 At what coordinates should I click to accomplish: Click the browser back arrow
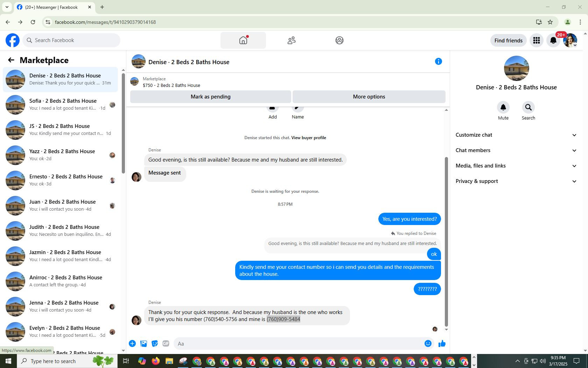[8, 22]
